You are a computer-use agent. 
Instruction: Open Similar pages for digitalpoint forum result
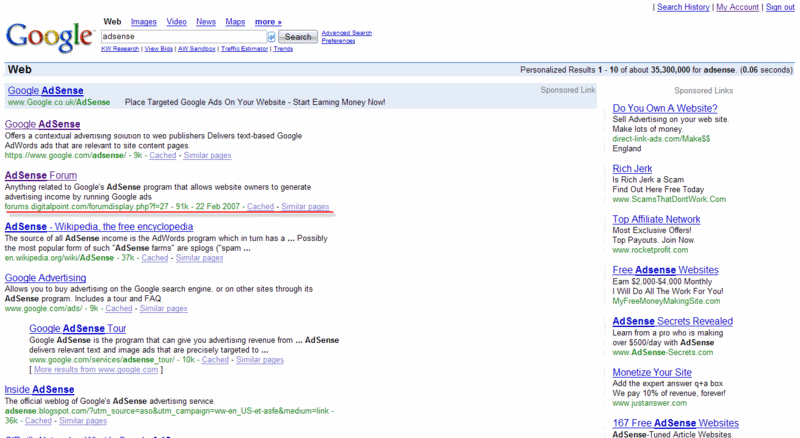click(305, 206)
